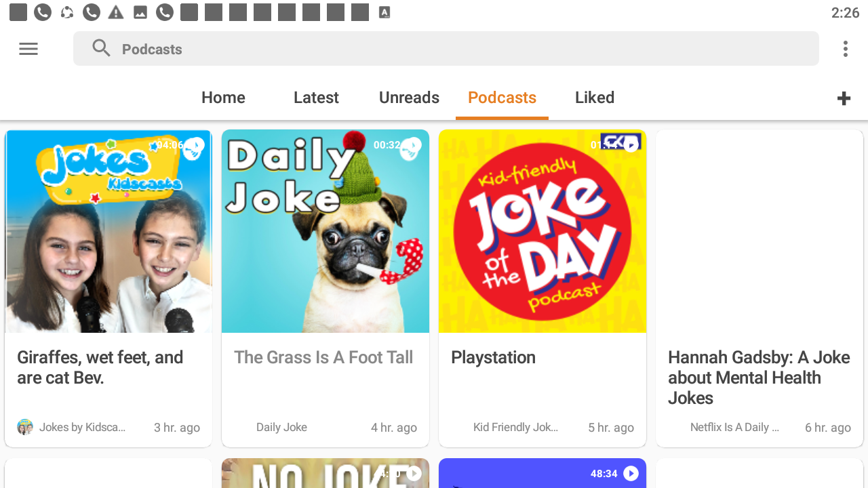Play the Joke of the Day episode
868x488 pixels.
(631, 145)
